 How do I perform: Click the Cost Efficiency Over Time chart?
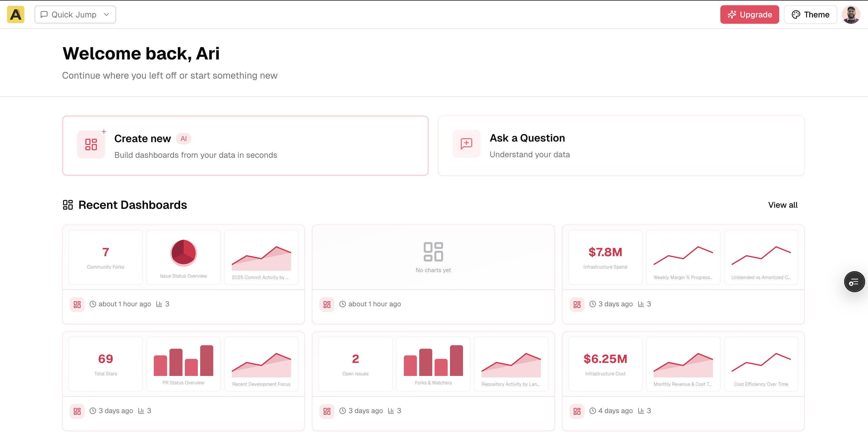(x=761, y=364)
